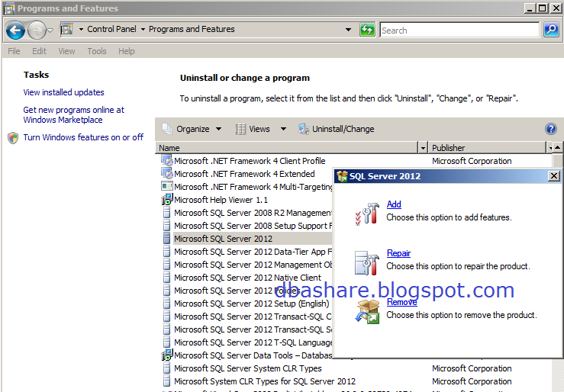This screenshot has width=564, height=392.
Task: Click icon of Microsoft Help Viewer 1.1
Action: (167, 199)
